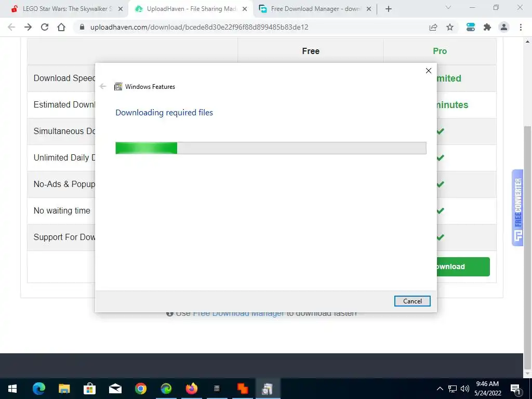Bookmark this page with the star

450,27
